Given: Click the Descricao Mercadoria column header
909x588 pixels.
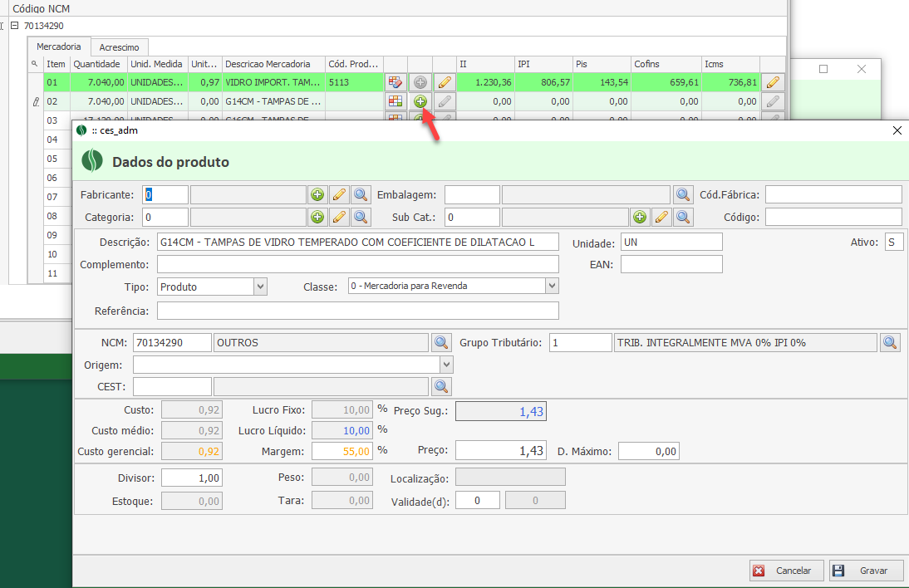Looking at the screenshot, I should point(273,64).
